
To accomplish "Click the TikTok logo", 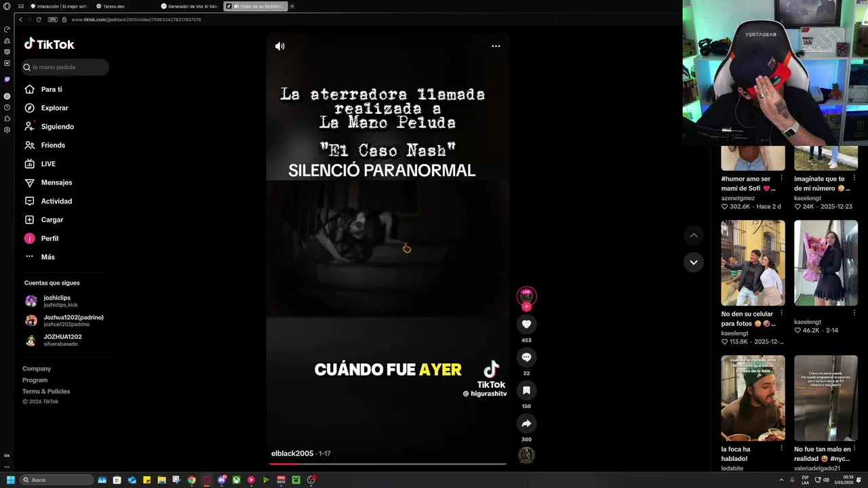I will [50, 44].
